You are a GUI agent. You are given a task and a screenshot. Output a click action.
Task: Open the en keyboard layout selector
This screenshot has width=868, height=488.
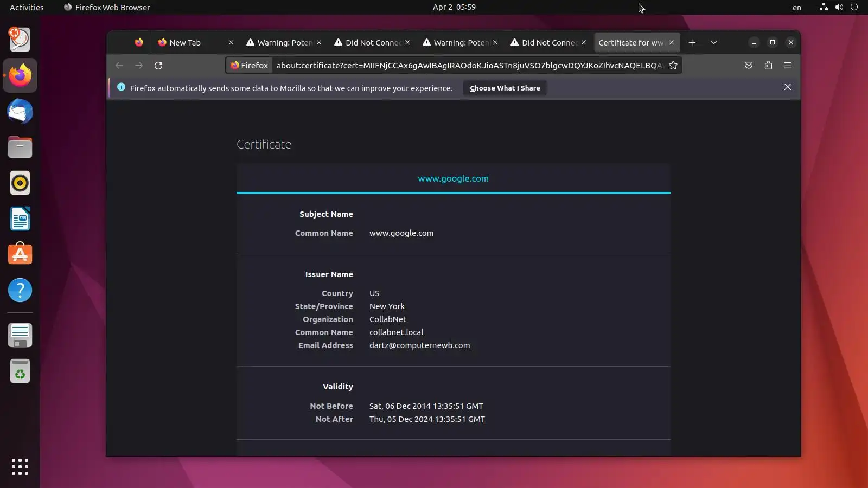click(797, 7)
